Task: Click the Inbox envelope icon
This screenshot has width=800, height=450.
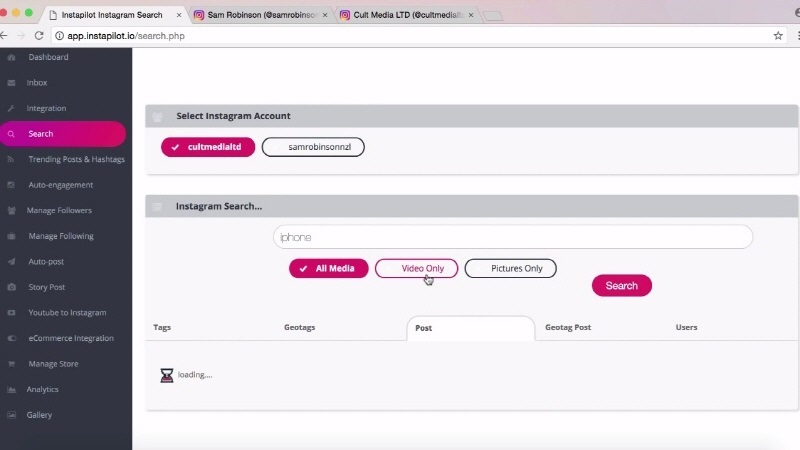Action: tap(11, 83)
